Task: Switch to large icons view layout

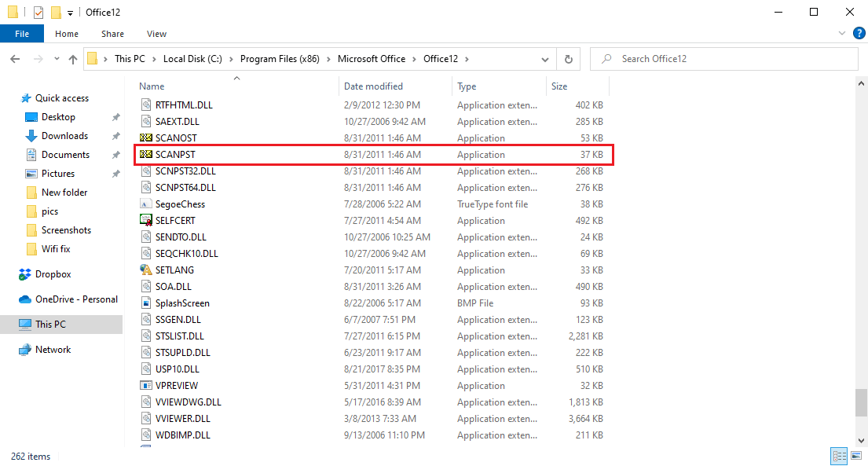Action: pos(856,456)
